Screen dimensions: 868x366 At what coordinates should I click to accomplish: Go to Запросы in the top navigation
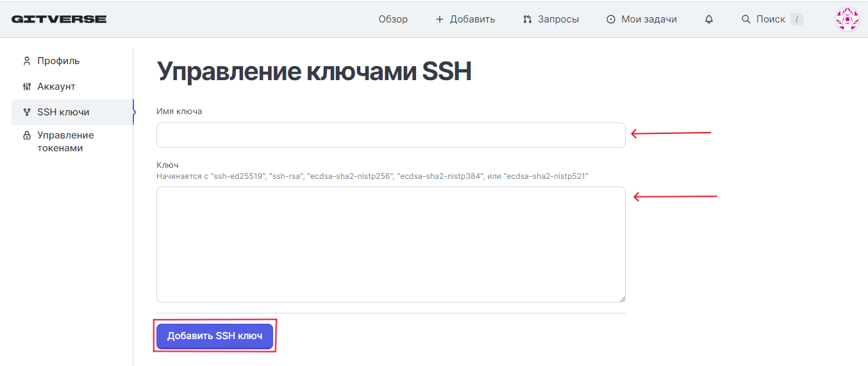click(558, 19)
